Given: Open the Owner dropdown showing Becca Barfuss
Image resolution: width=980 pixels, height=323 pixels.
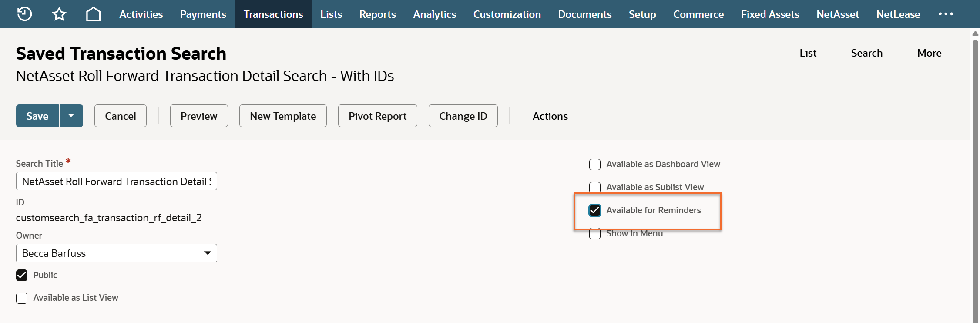Looking at the screenshot, I should (116, 253).
